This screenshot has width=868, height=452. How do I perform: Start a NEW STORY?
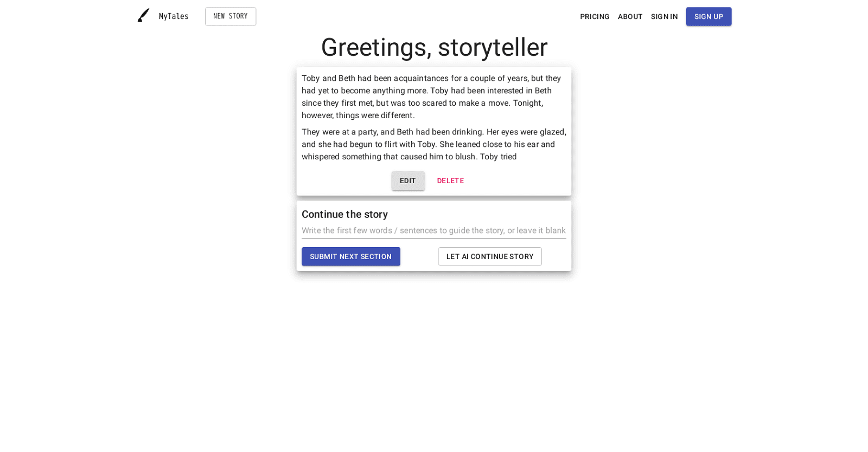point(230,16)
